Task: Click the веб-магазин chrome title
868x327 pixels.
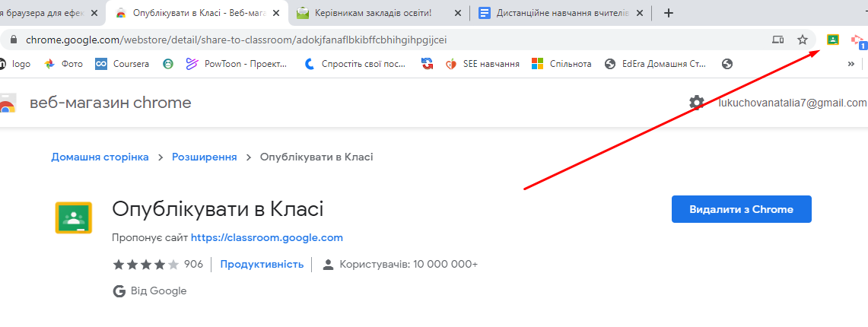Action: coord(110,103)
